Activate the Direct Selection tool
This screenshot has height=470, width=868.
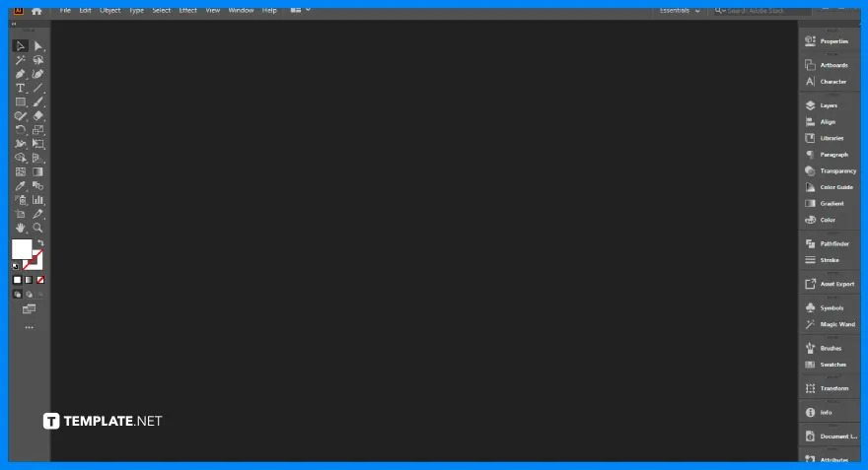point(38,46)
